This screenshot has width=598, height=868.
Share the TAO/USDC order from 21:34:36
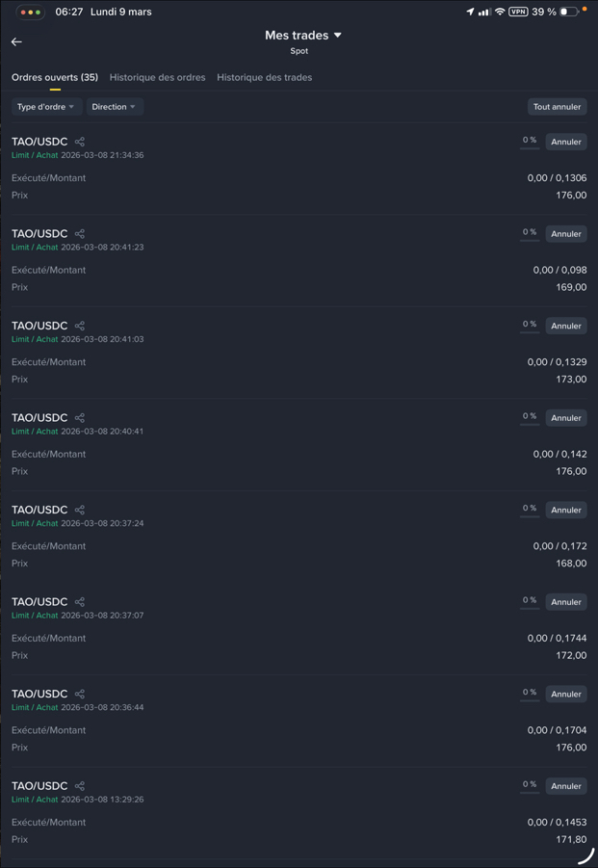tap(80, 142)
